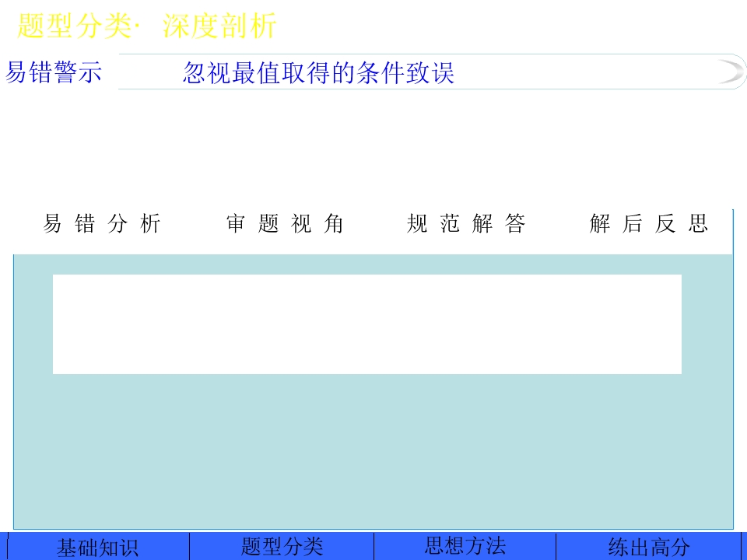The width and height of the screenshot is (747, 560).
Task: Click the title 题型分类· 深度剖析
Action: tap(147, 25)
